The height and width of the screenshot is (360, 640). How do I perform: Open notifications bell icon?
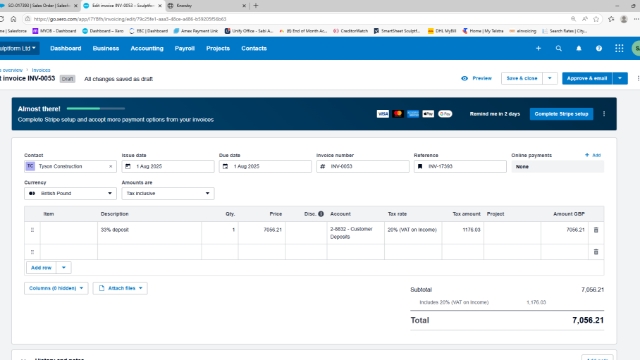579,48
